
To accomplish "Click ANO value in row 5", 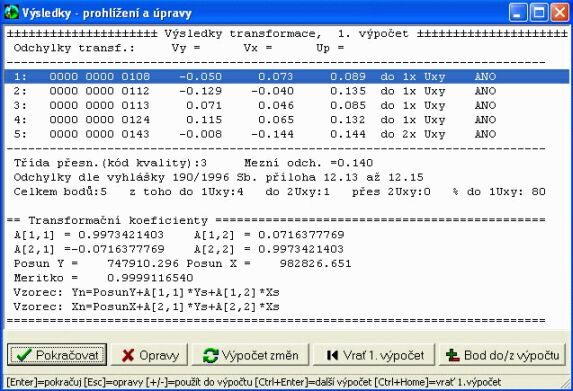I will pyautogui.click(x=485, y=134).
